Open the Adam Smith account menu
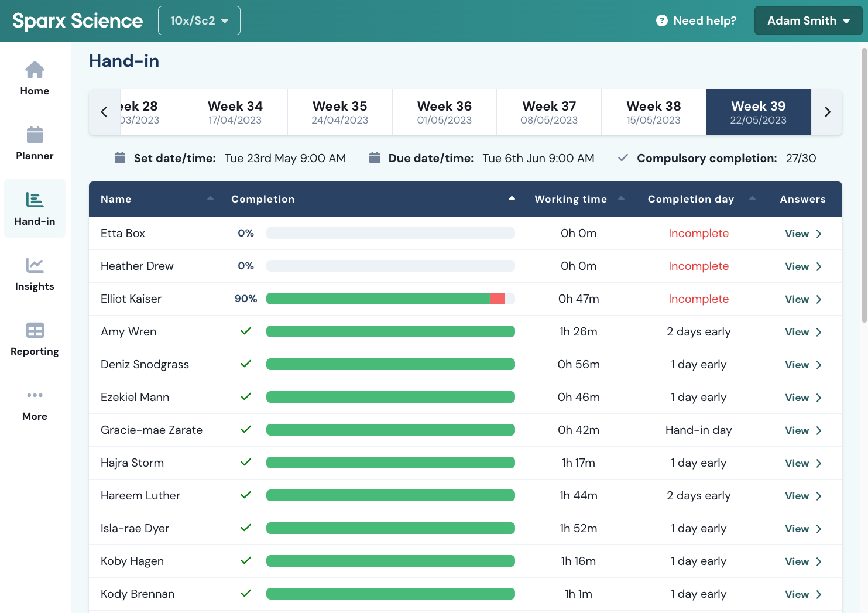Screen dimensions: 868x613 click(808, 20)
